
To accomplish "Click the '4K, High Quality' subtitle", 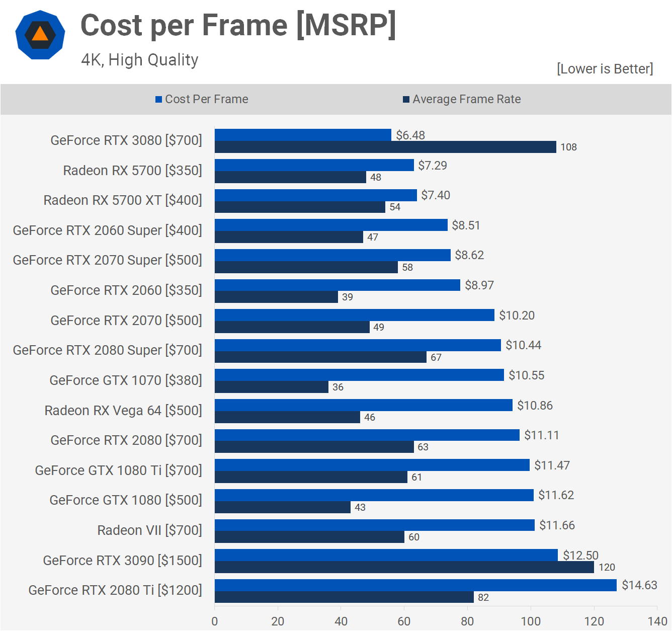I will click(140, 60).
